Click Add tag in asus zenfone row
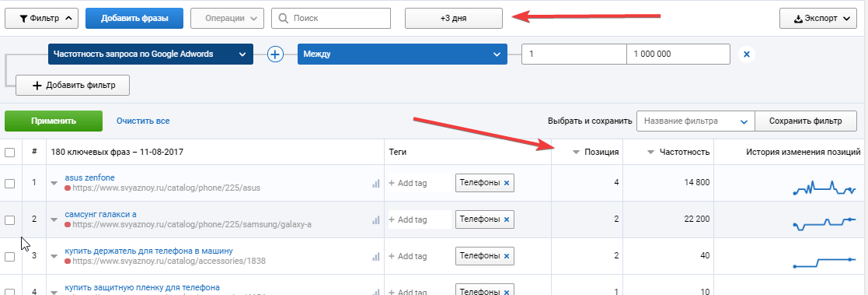The image size is (868, 295). click(x=409, y=183)
